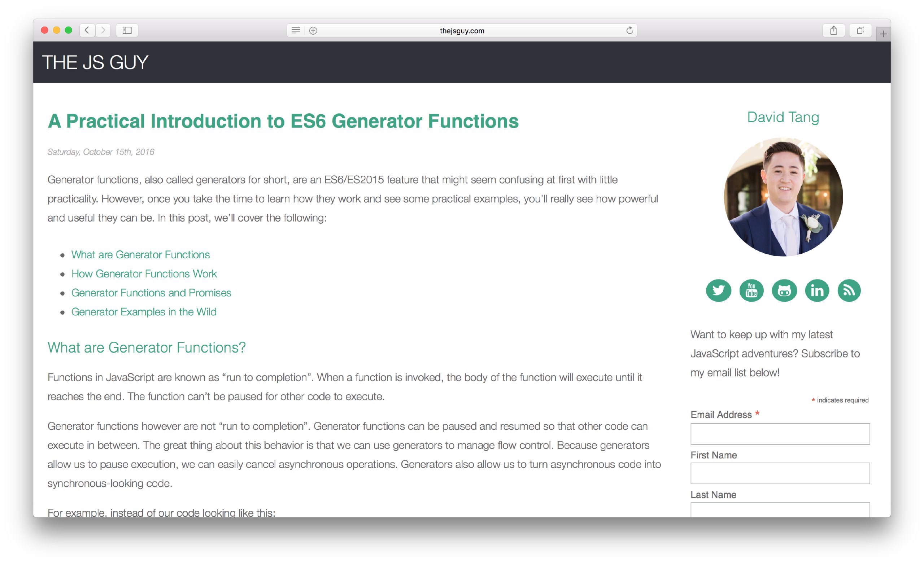
Task: Toggle the Safari sidebar button
Action: (x=127, y=30)
